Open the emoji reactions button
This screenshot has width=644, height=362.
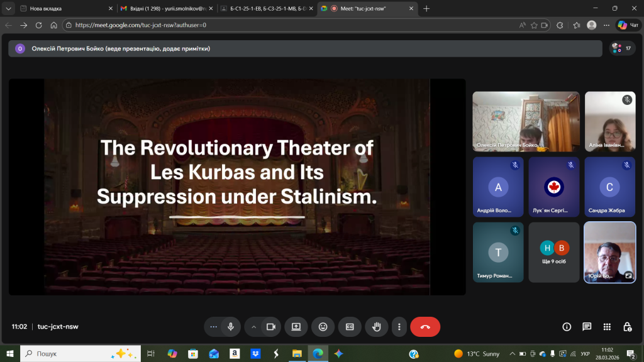tap(323, 327)
